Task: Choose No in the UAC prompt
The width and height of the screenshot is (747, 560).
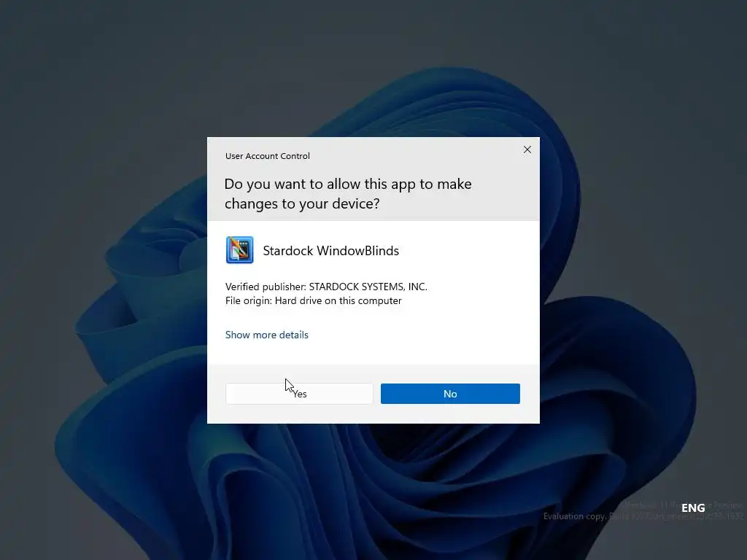Action: [x=450, y=394]
